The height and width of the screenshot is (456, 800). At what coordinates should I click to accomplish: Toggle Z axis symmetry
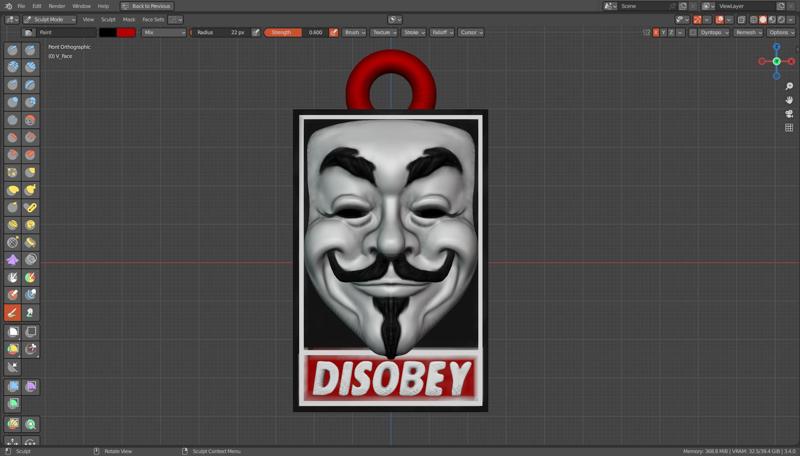671,33
